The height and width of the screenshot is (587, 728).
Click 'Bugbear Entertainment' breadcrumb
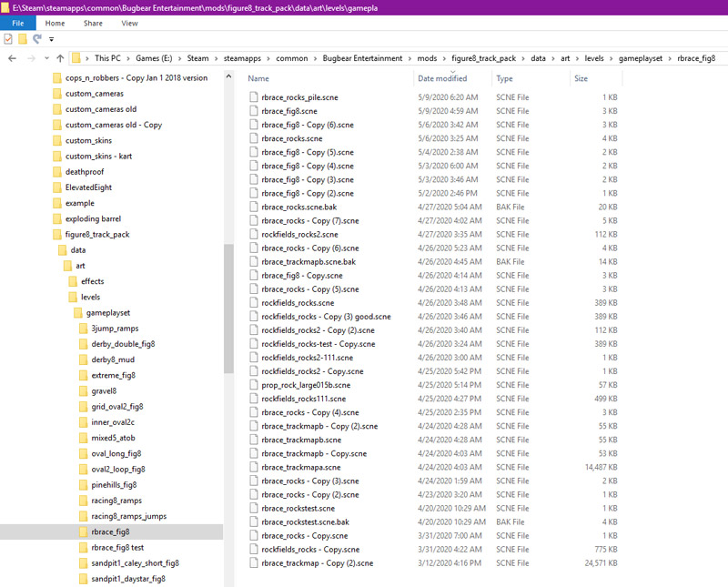(x=362, y=58)
